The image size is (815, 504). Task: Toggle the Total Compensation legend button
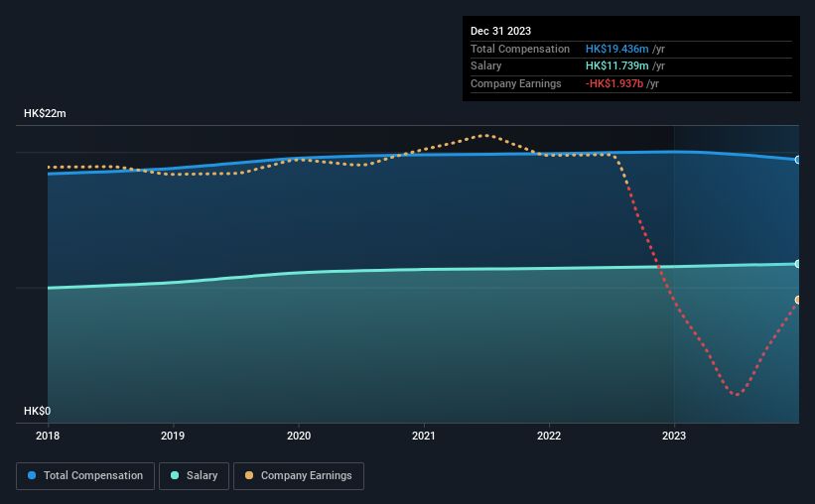click(85, 476)
